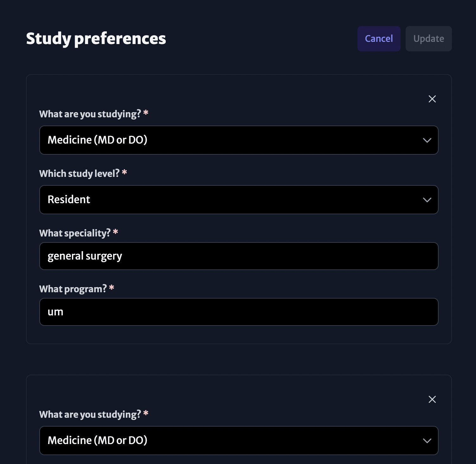Click the 'Which study level?' label
Image resolution: width=476 pixels, height=464 pixels.
(79, 174)
